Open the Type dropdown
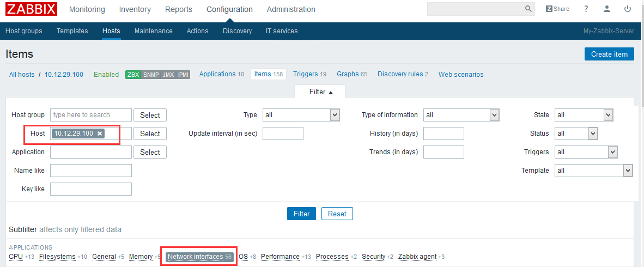Image resolution: width=644 pixels, height=267 pixels. [x=301, y=115]
